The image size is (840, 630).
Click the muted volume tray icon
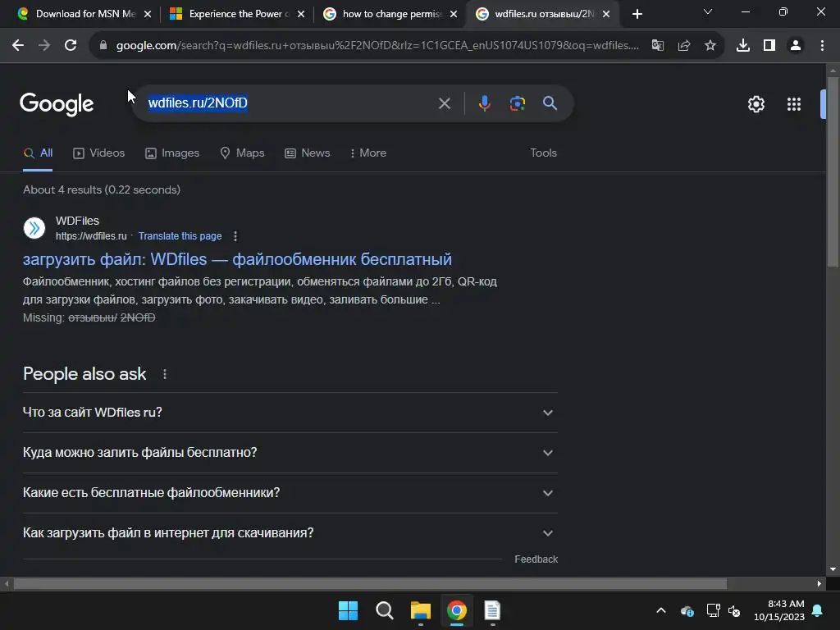coord(734,610)
